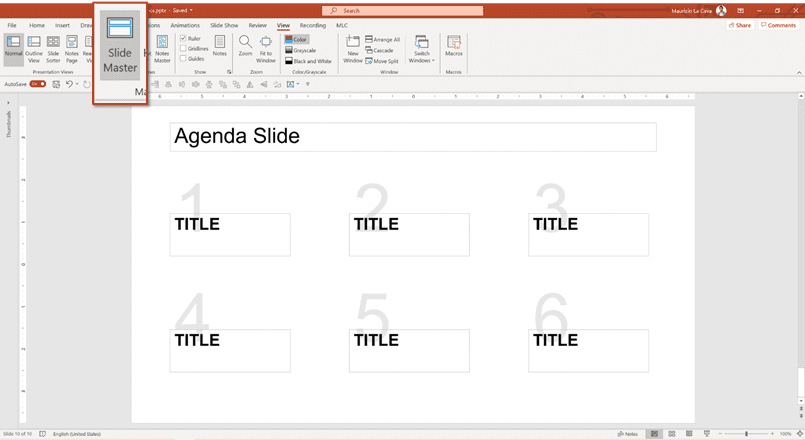Click the Maurizio La Cava account name
This screenshot has width=805, height=440.
(x=692, y=10)
